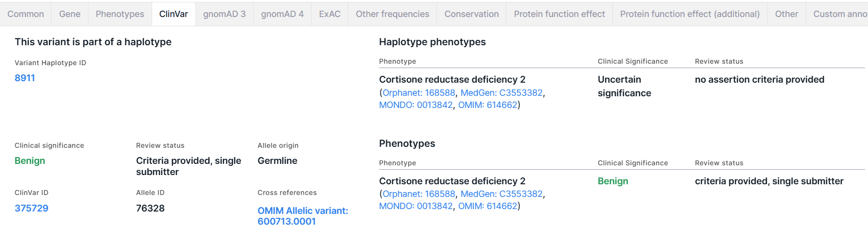Open OMIM 614662 link in Phenotypes section

pyautogui.click(x=488, y=206)
